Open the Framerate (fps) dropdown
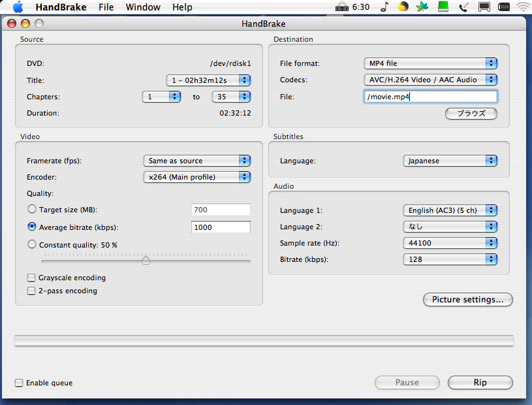The width and height of the screenshot is (532, 405). click(196, 161)
